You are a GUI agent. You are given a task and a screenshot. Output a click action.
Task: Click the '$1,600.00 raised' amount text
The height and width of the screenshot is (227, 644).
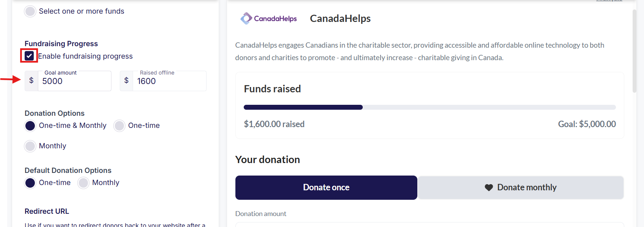click(x=274, y=124)
